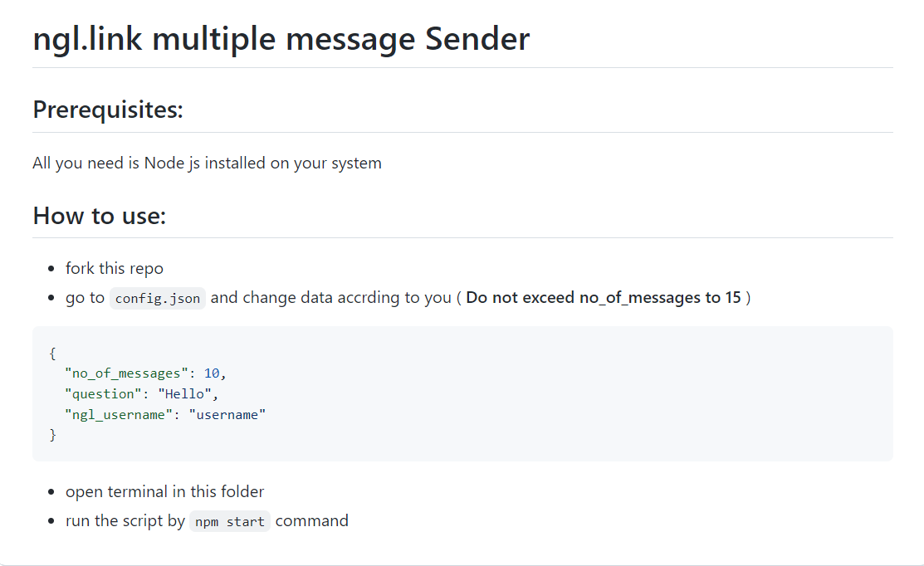Click the 'run the script by' text
Screen dimensions: 924x566
125,521
